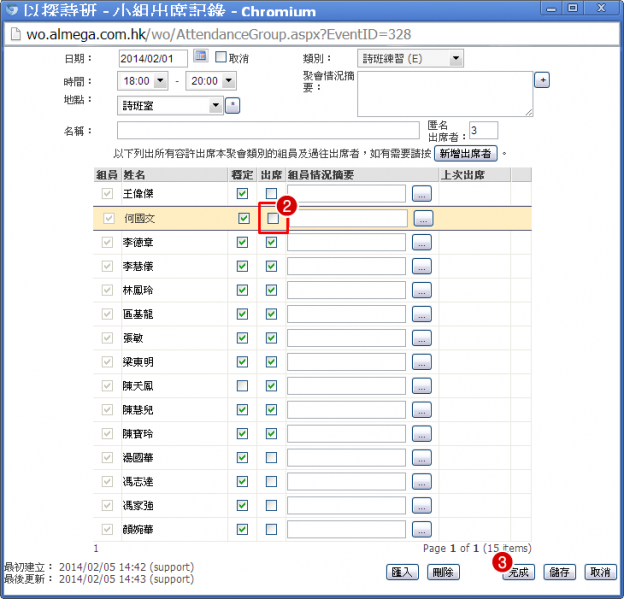Viewport: 624px width, 599px height.
Task: Open the 類別 category dropdown
Action: pos(410,59)
